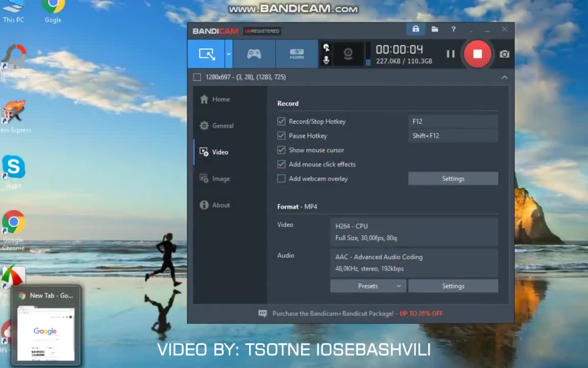Click the Shift+F12 pause hotkey field

[453, 135]
